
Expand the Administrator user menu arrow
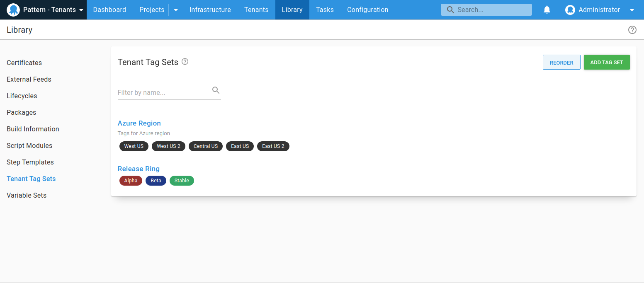[632, 10]
